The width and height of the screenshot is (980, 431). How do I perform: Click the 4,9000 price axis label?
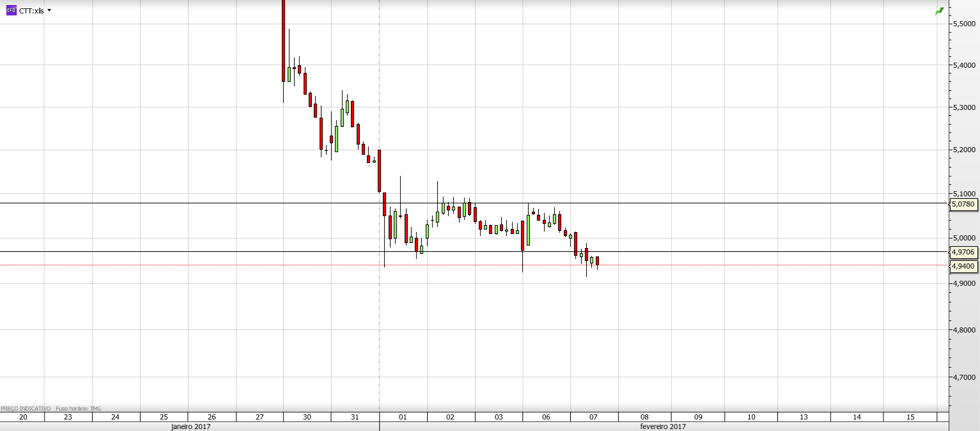[963, 283]
